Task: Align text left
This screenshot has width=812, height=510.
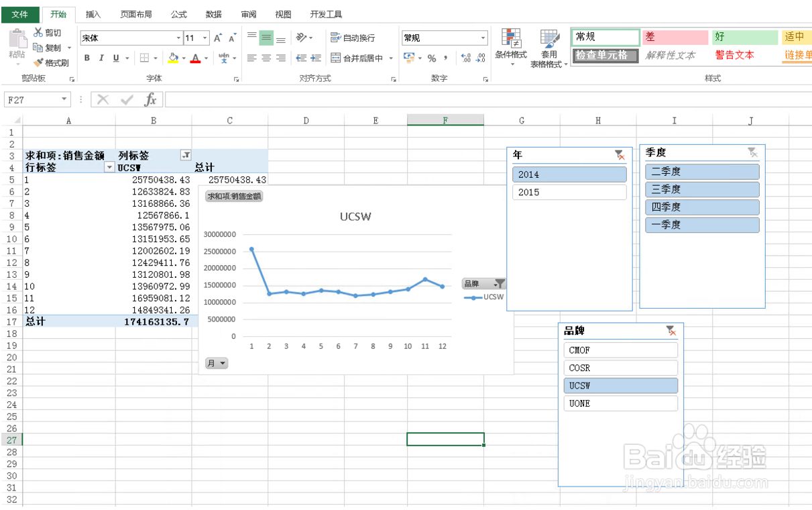Action: click(251, 58)
